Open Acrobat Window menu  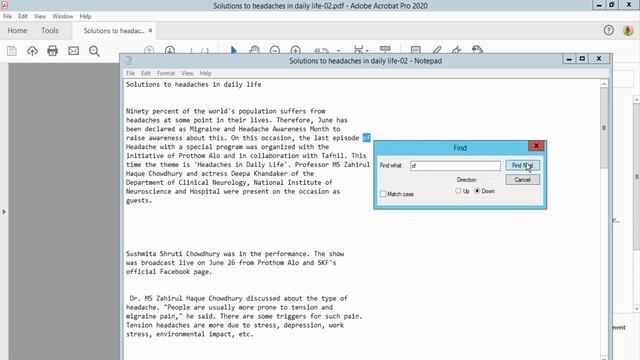(62, 16)
